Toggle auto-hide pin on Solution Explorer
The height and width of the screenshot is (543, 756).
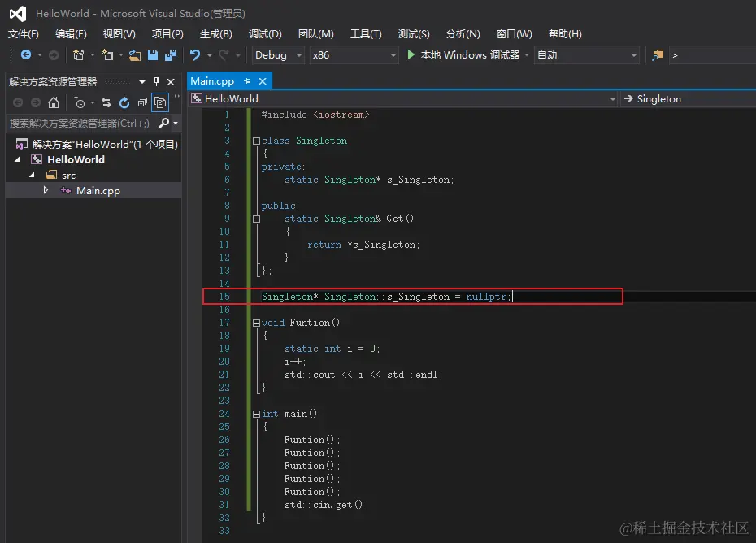156,81
